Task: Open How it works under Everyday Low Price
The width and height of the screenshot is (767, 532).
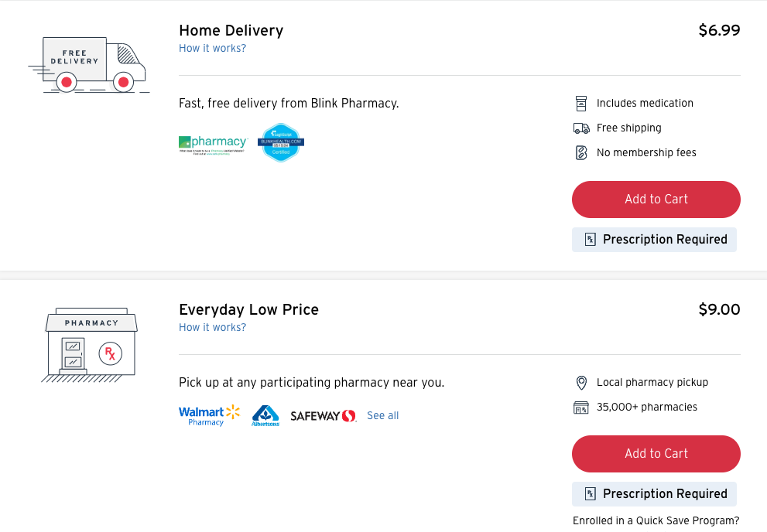Action: coord(212,327)
